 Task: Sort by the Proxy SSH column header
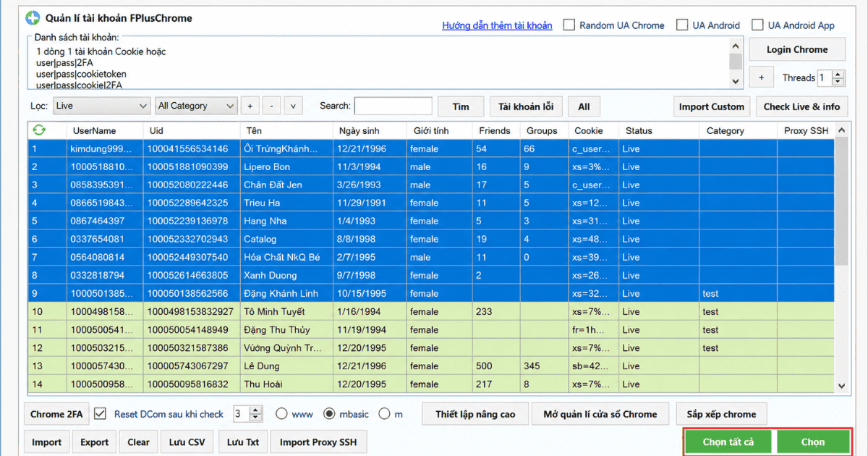[x=806, y=131]
